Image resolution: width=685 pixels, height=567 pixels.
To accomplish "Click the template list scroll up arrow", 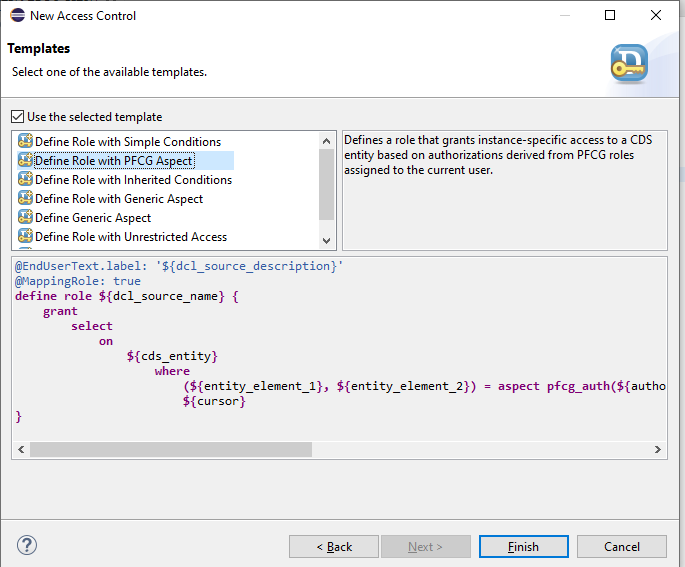I will coord(326,141).
